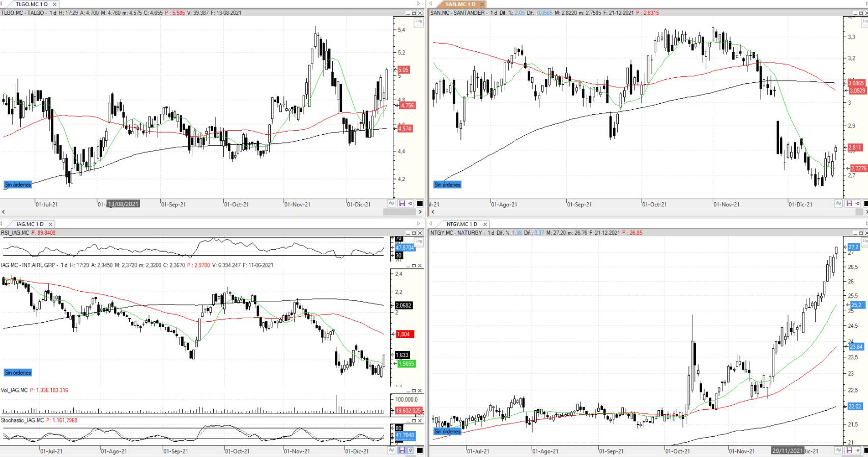868x457 pixels.
Task: Select the NTGY.MC 1 D tab
Action: tap(461, 224)
